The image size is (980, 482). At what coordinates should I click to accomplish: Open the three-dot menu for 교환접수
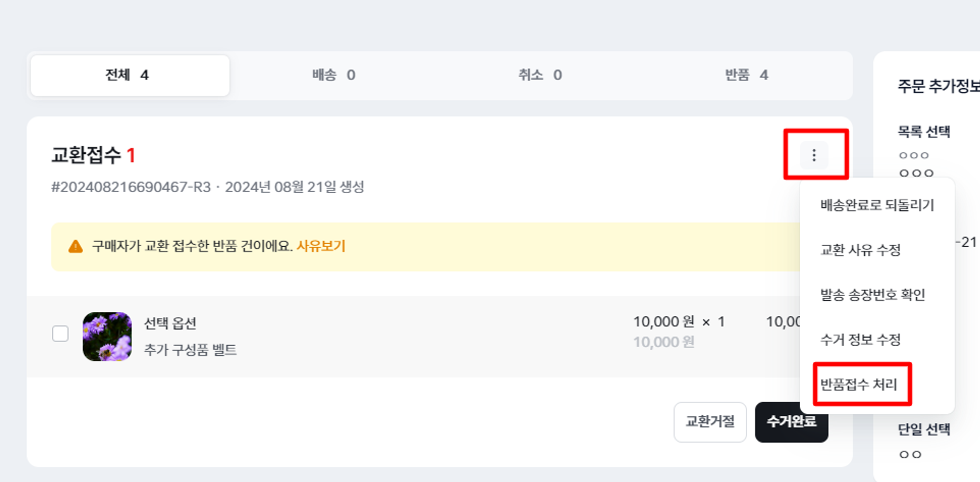(x=814, y=155)
